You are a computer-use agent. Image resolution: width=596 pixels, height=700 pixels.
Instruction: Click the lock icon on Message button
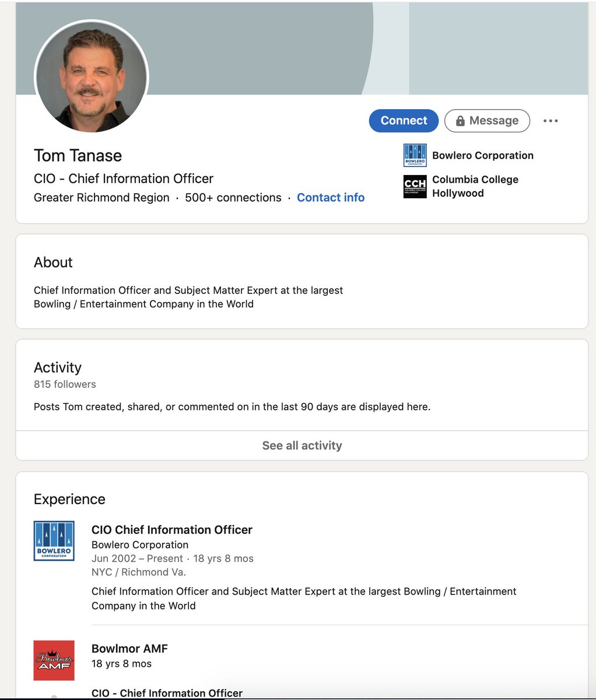point(460,121)
